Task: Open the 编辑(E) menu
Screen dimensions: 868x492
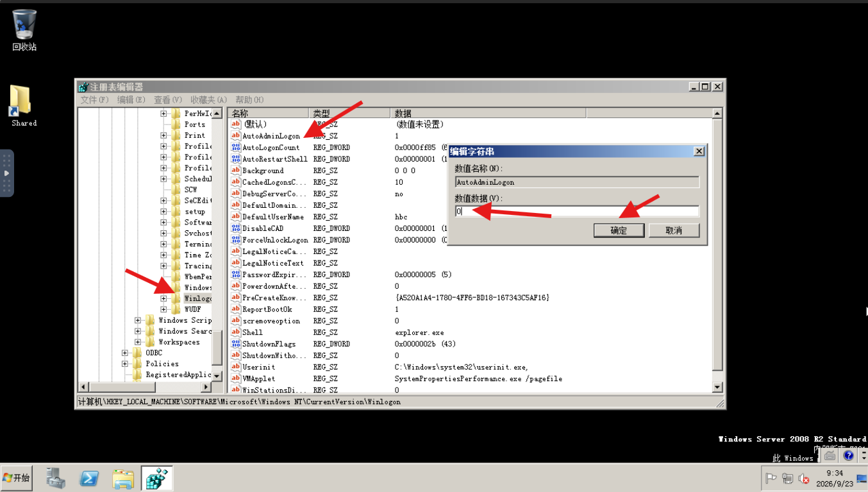Action: click(131, 100)
